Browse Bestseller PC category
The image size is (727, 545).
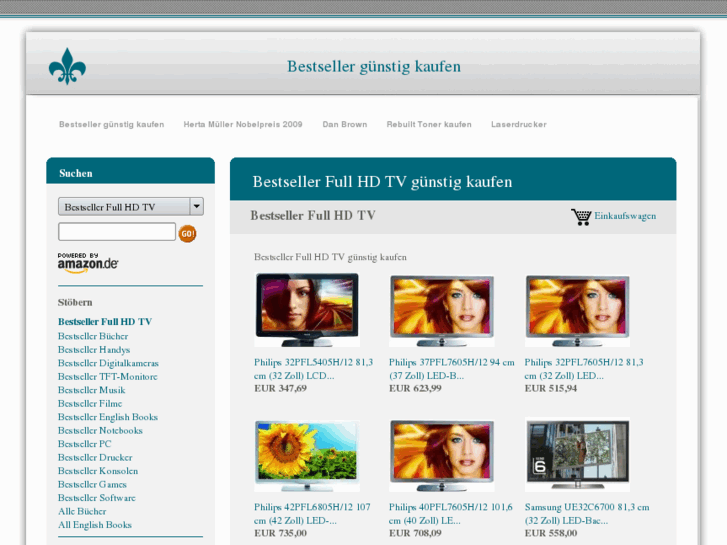(84, 444)
